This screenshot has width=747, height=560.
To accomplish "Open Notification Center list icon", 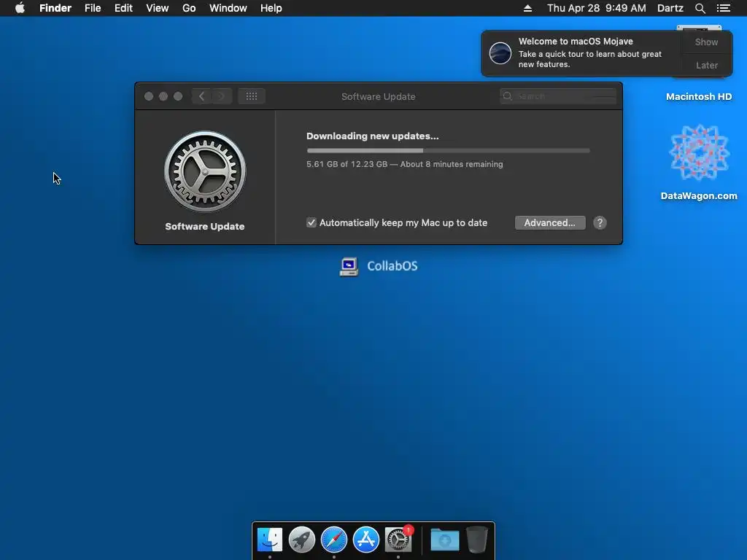I will pyautogui.click(x=723, y=8).
